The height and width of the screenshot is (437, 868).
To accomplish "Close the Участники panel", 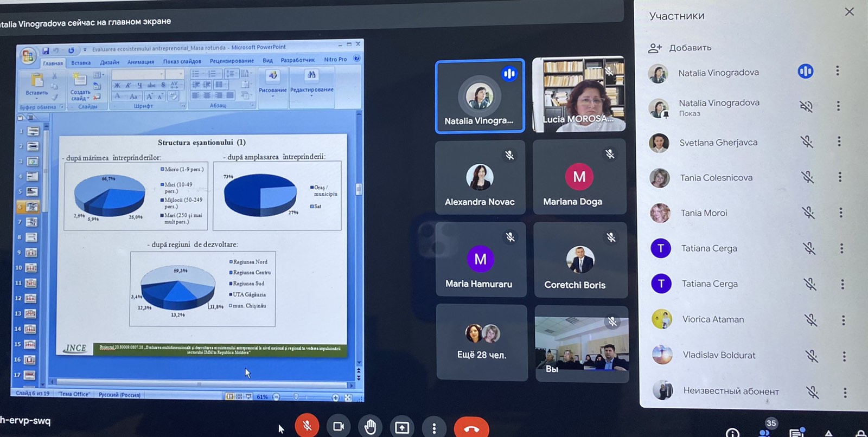I will [x=849, y=12].
